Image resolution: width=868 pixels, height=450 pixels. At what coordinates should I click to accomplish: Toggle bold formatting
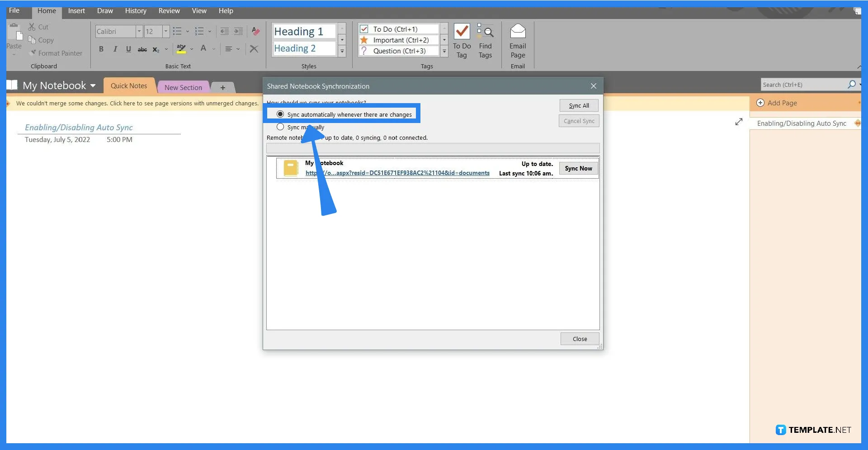click(101, 49)
